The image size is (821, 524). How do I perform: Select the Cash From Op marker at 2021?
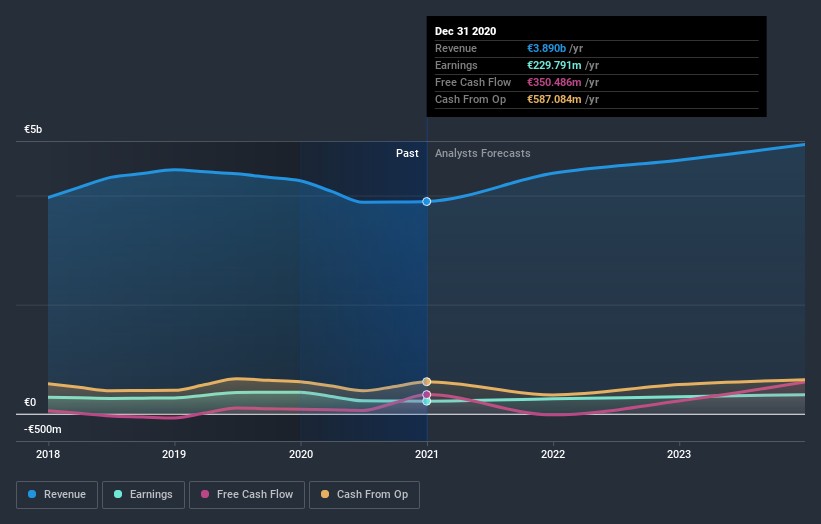427,382
